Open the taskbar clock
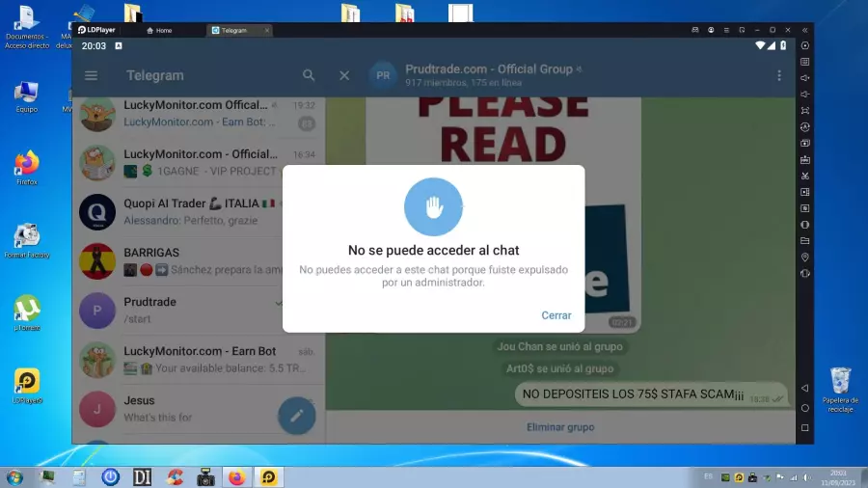 [837, 477]
